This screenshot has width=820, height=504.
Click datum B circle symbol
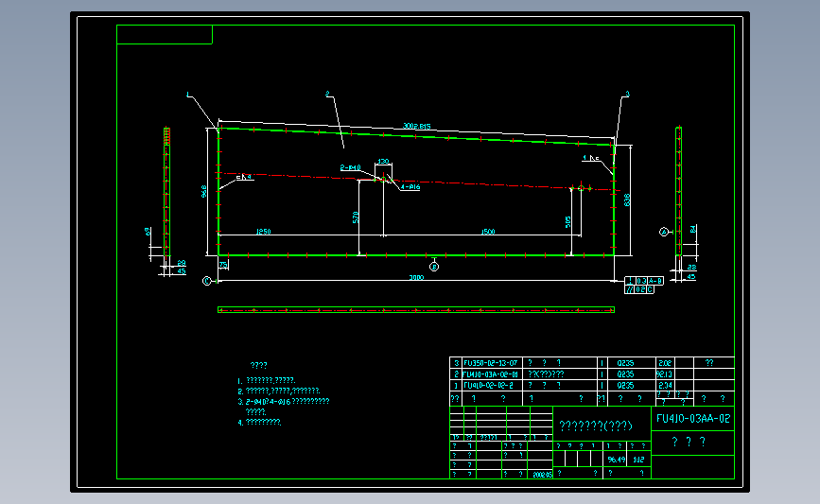[x=434, y=267]
